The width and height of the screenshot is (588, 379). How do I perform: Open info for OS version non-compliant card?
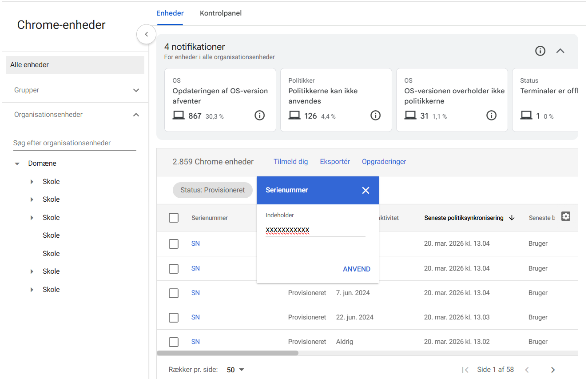(491, 116)
